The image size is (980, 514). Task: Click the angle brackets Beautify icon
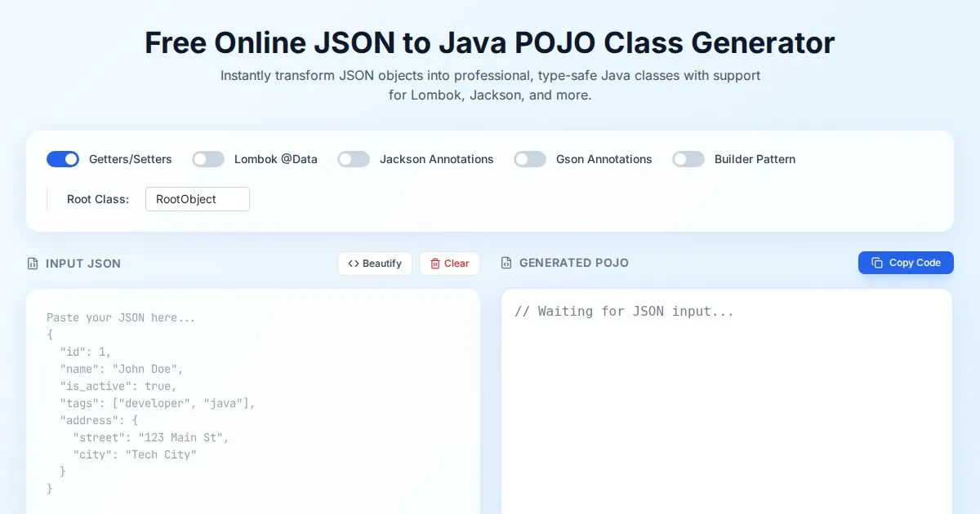tap(354, 264)
